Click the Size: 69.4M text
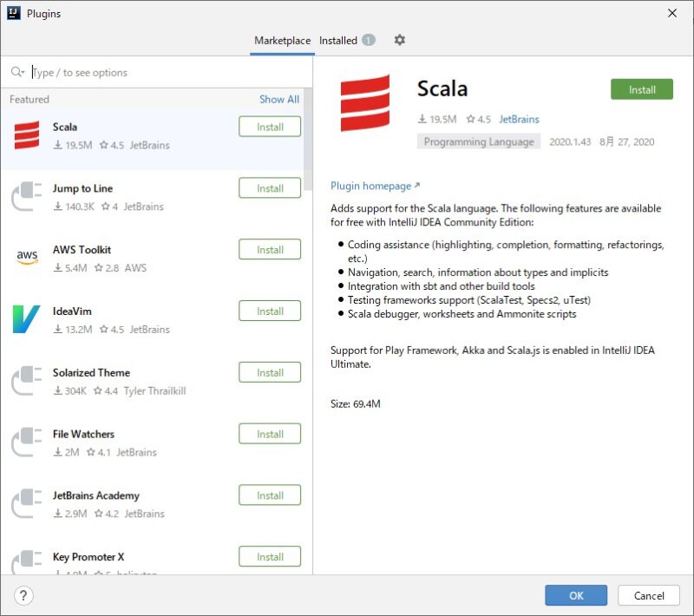694x616 pixels. click(356, 403)
